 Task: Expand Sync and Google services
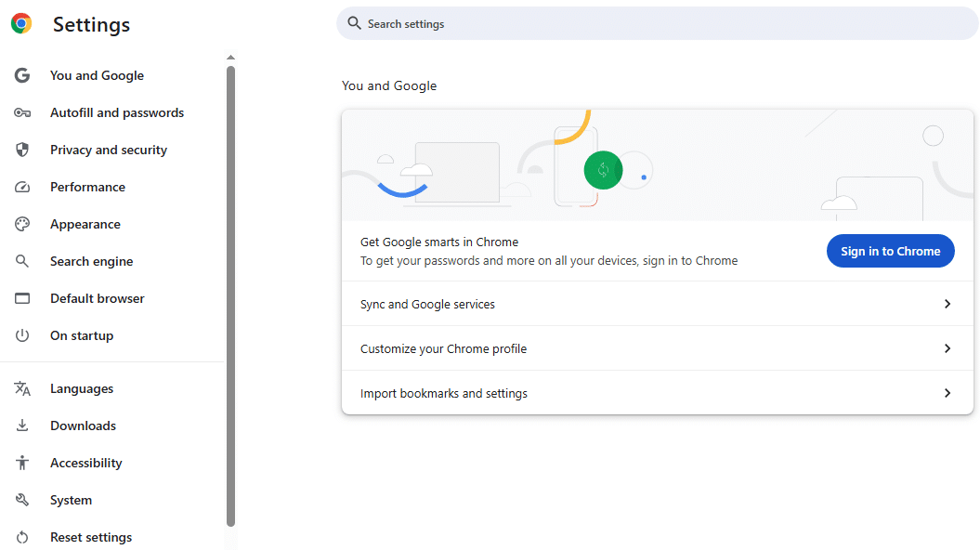[657, 303]
